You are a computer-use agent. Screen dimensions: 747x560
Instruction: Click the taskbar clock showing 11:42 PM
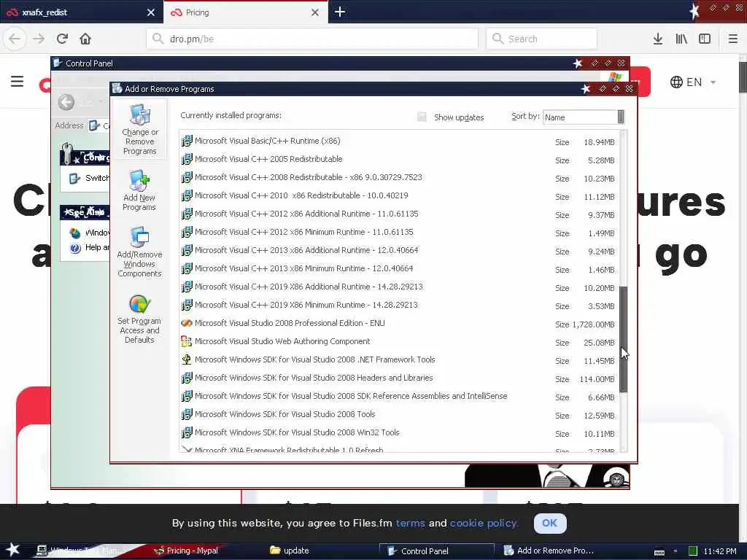click(720, 551)
